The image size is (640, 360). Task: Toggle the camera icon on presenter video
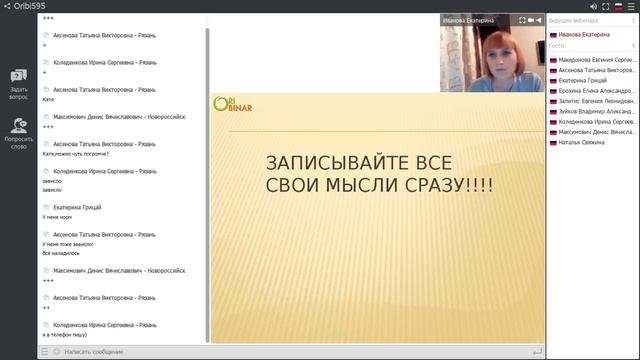[x=531, y=20]
